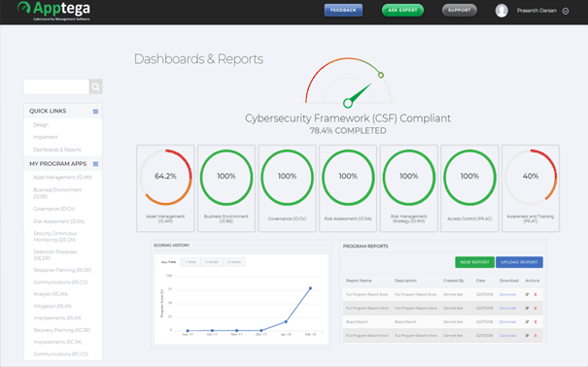Click the Upload Report button

click(519, 262)
